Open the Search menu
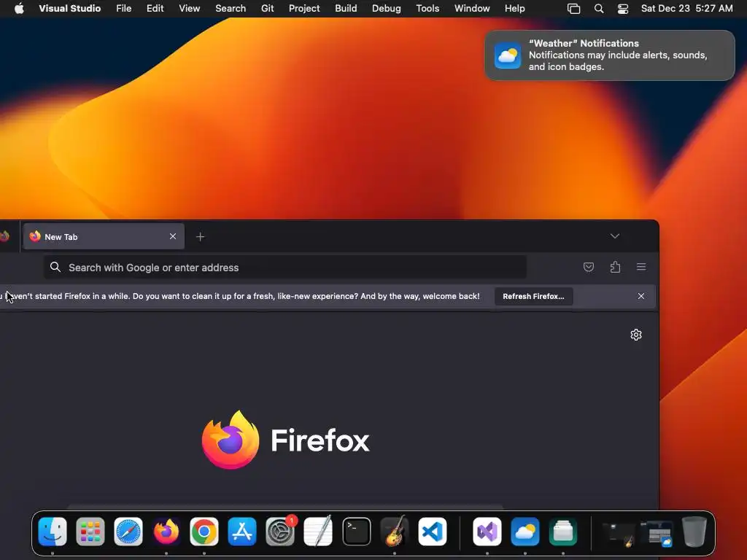747x560 pixels. [231, 9]
